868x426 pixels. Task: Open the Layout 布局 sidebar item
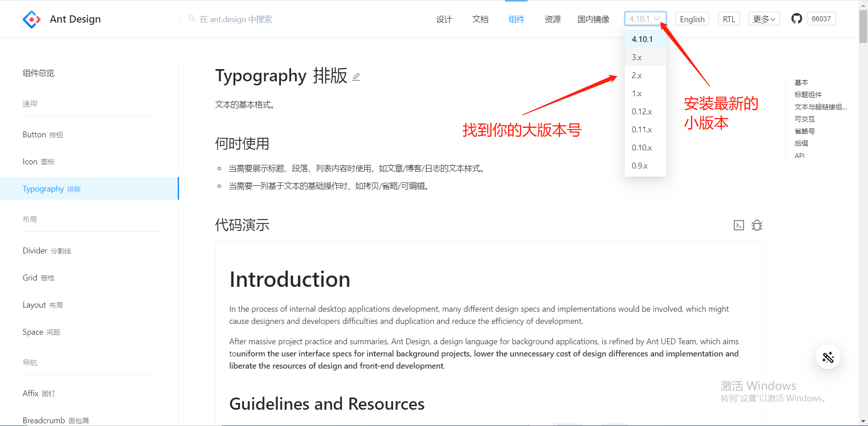[x=43, y=305]
